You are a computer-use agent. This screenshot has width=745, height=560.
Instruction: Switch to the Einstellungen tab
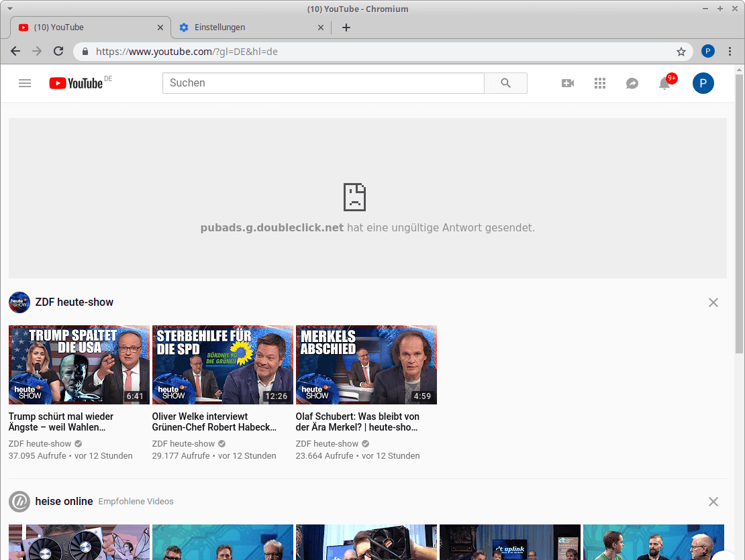tap(250, 27)
